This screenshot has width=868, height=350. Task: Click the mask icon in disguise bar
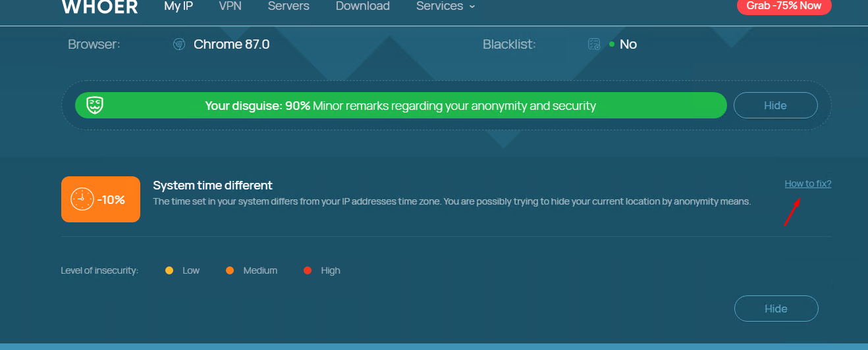(95, 105)
